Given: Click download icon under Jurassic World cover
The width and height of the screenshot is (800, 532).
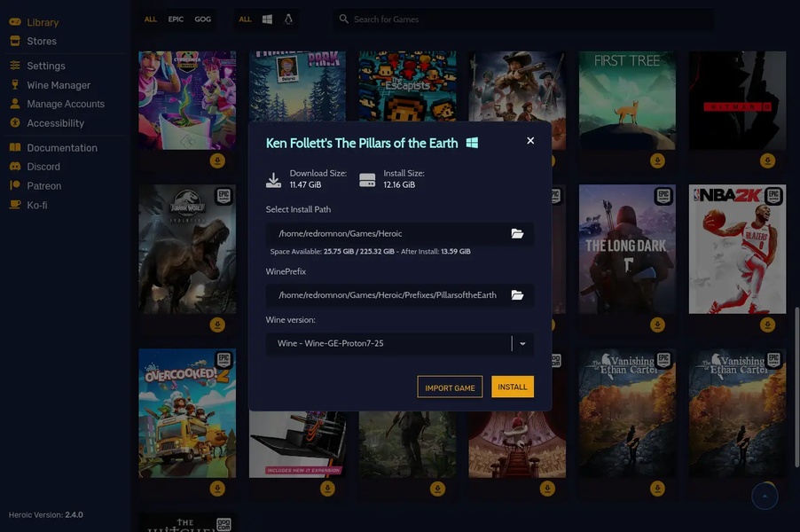Looking at the screenshot, I should (217, 325).
